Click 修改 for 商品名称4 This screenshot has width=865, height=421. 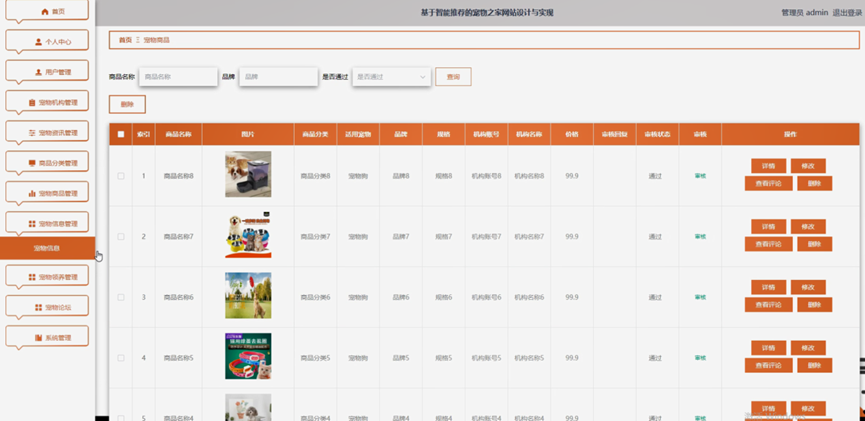(x=808, y=408)
